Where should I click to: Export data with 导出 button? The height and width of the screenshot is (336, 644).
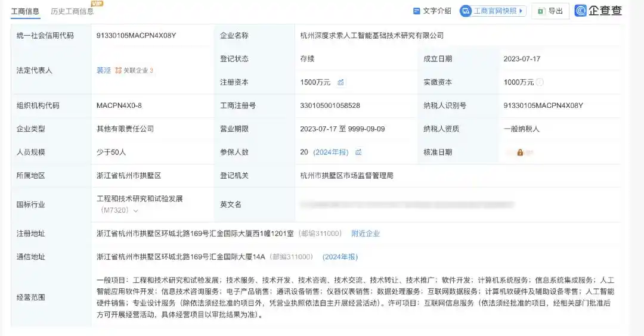point(550,11)
